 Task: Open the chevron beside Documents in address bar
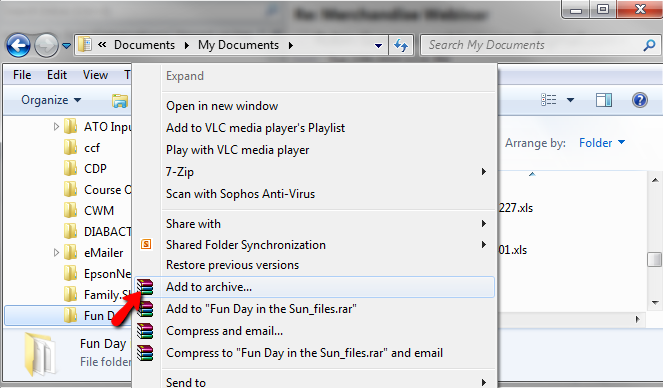(x=102, y=44)
